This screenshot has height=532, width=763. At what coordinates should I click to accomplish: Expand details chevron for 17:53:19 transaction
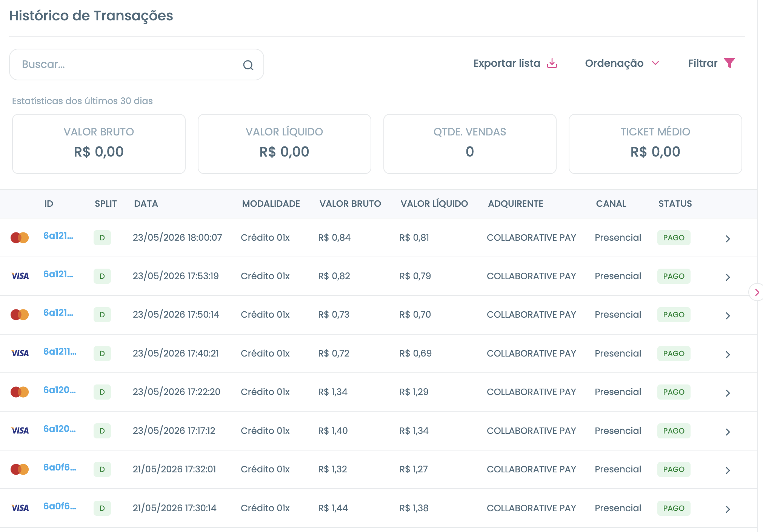coord(728,277)
